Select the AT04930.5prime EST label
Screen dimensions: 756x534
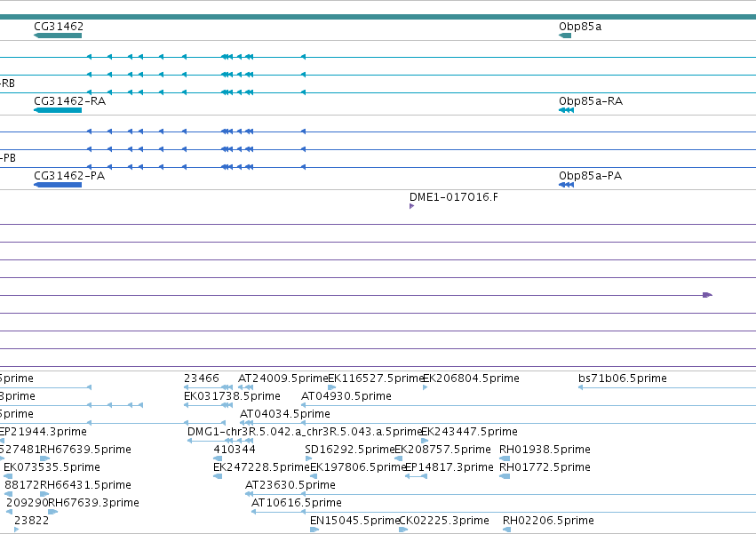pyautogui.click(x=346, y=396)
